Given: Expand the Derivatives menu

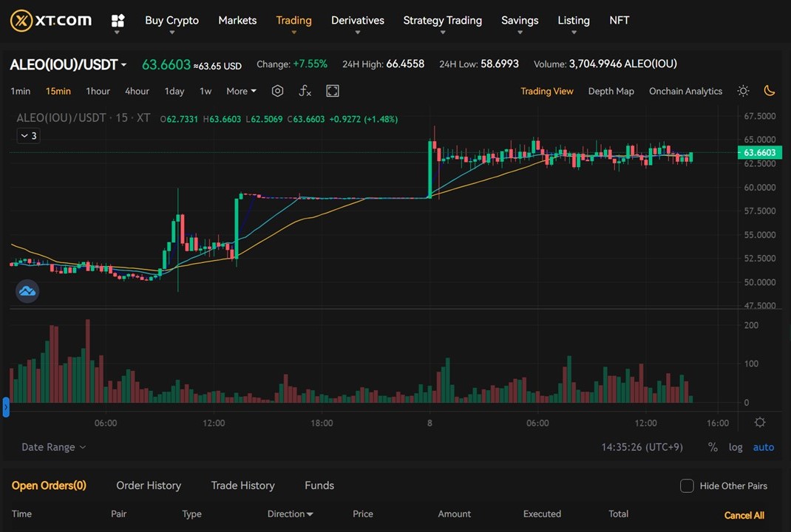Looking at the screenshot, I should [358, 21].
